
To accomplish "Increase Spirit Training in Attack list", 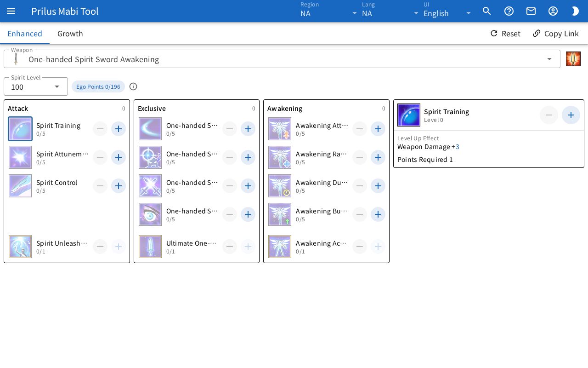I will point(119,129).
